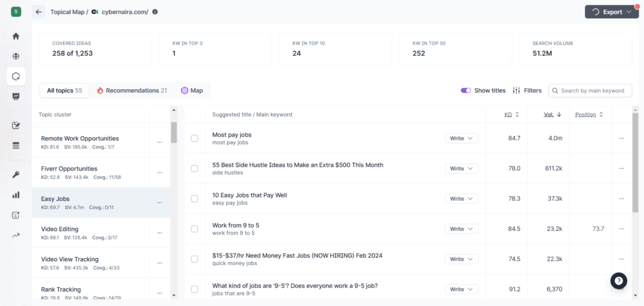Switch to the Recommendations tab

point(132,91)
